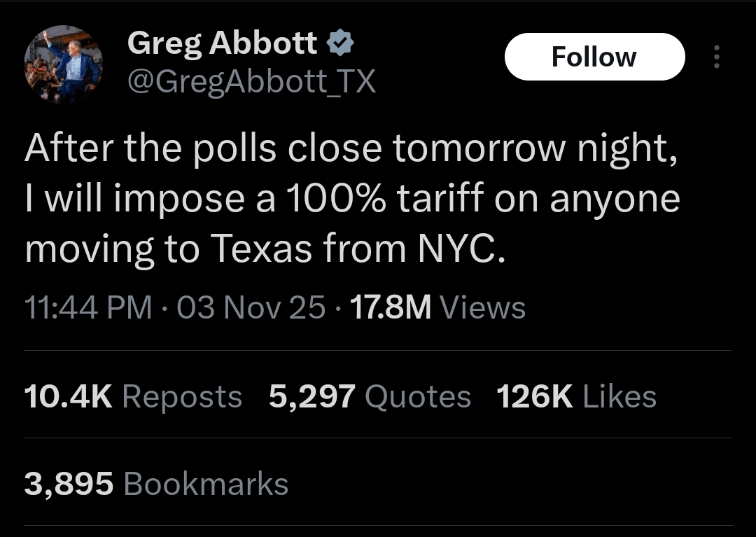Viewport: 756px width, 537px height.
Task: Click the word "tariff" in the tweet
Action: click(443, 199)
